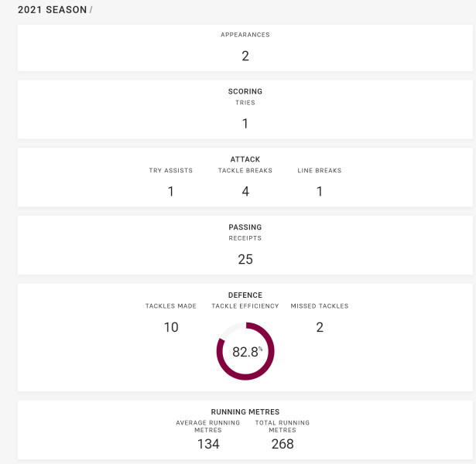
Task: Click the Receipts value 25
Action: click(x=245, y=259)
